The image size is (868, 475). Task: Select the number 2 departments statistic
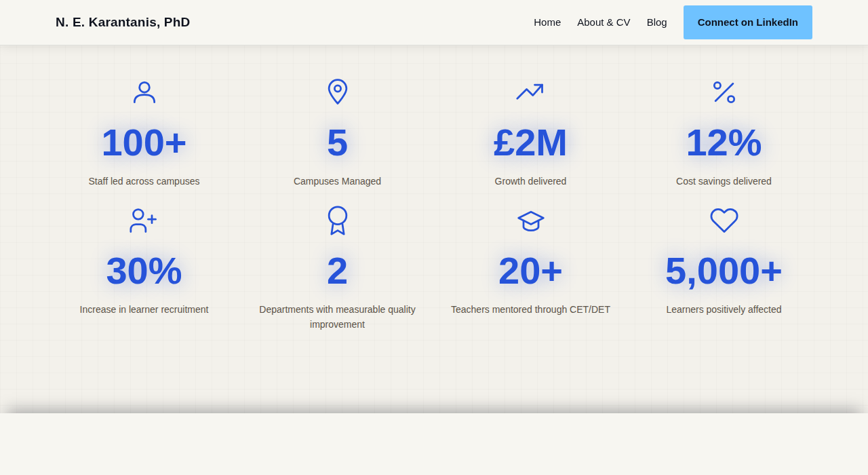337,271
